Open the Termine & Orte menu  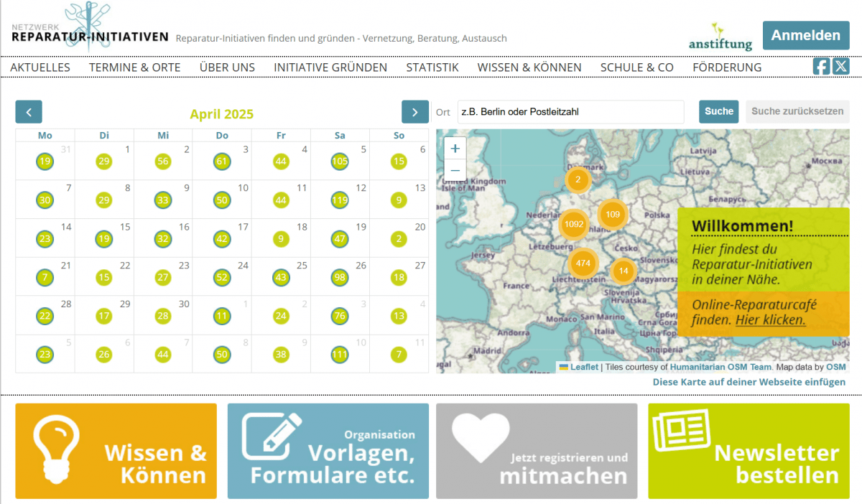(x=135, y=67)
